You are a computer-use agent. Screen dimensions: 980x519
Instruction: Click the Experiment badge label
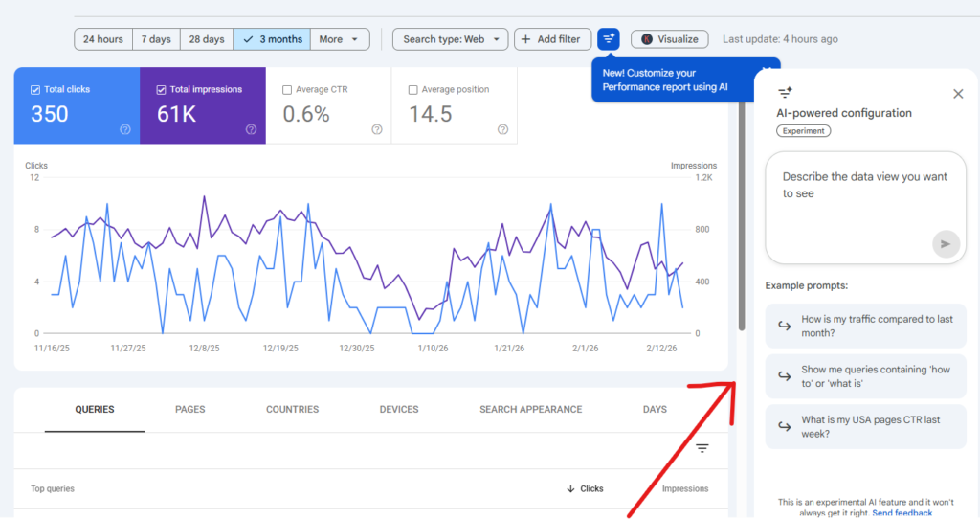[804, 131]
